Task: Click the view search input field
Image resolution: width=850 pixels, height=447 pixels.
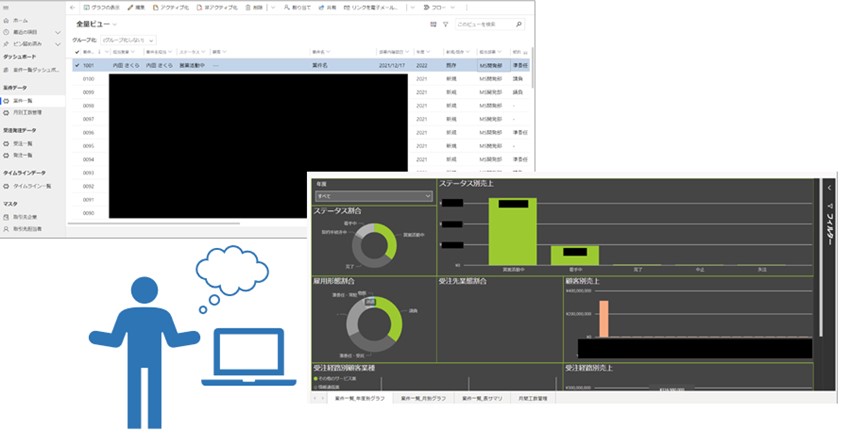Action: (x=487, y=24)
